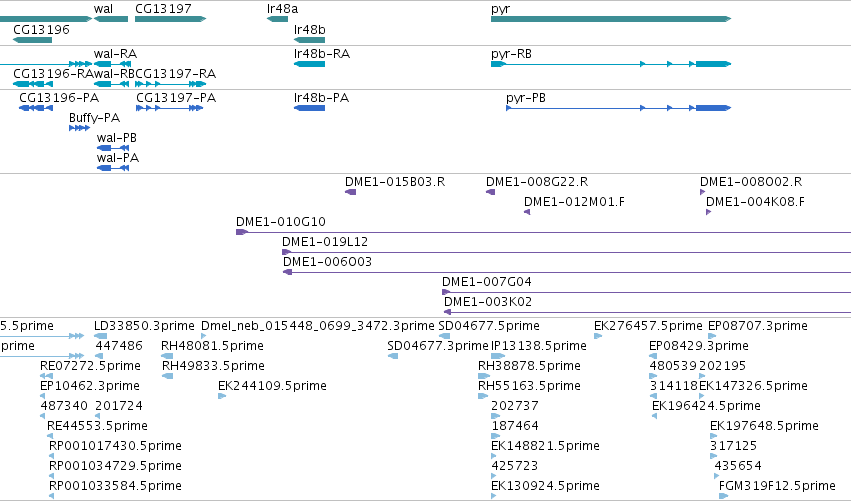Select the RH38878.5prime EST label
Image resolution: width=851 pixels, height=501 pixels.
click(529, 366)
